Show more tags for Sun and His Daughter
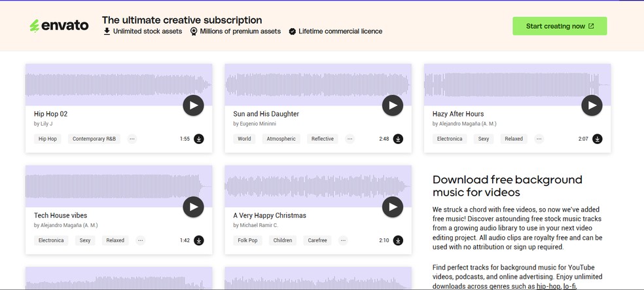Image resolution: width=644 pixels, height=290 pixels. [349, 139]
